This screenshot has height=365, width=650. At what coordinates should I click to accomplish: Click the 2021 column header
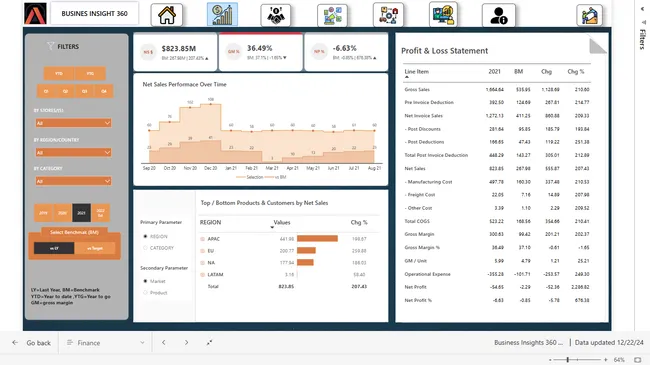point(494,71)
